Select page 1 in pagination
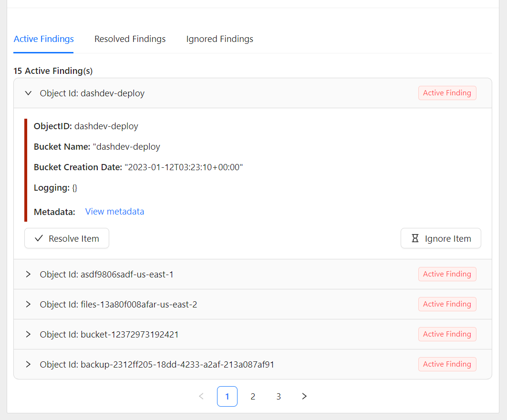 click(x=227, y=396)
